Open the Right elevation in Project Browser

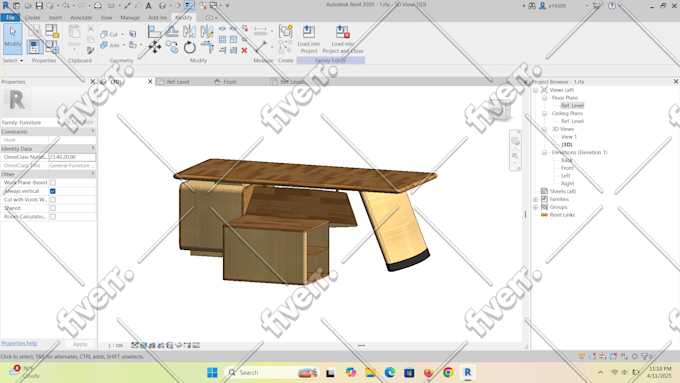click(568, 183)
